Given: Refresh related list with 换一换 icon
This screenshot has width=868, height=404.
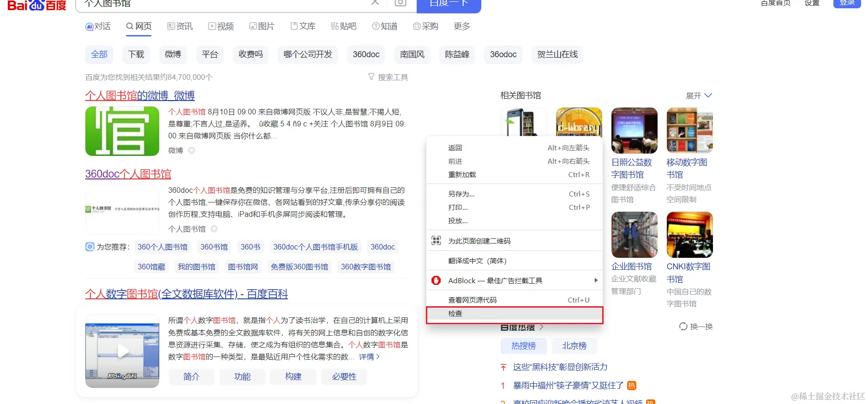Looking at the screenshot, I should coord(695,327).
